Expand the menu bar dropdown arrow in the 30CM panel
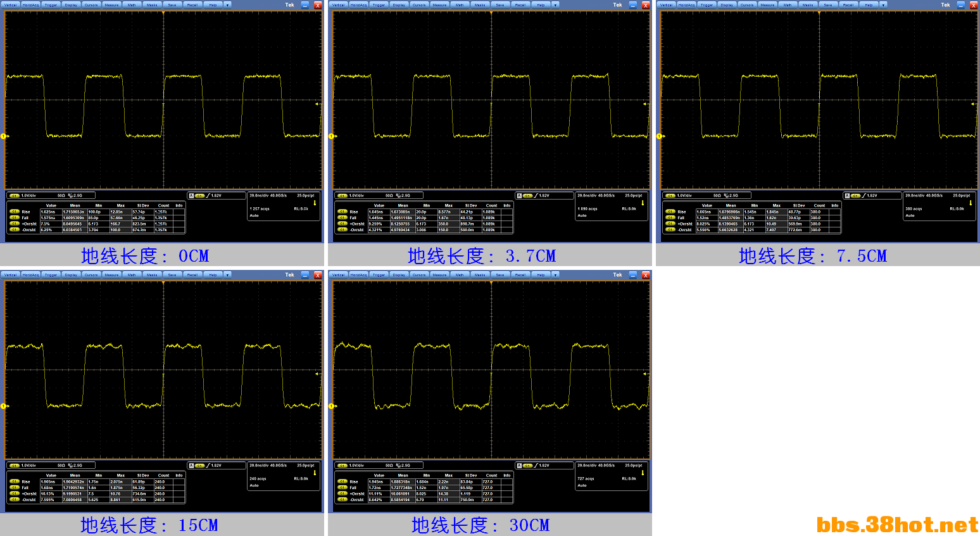 click(x=555, y=275)
